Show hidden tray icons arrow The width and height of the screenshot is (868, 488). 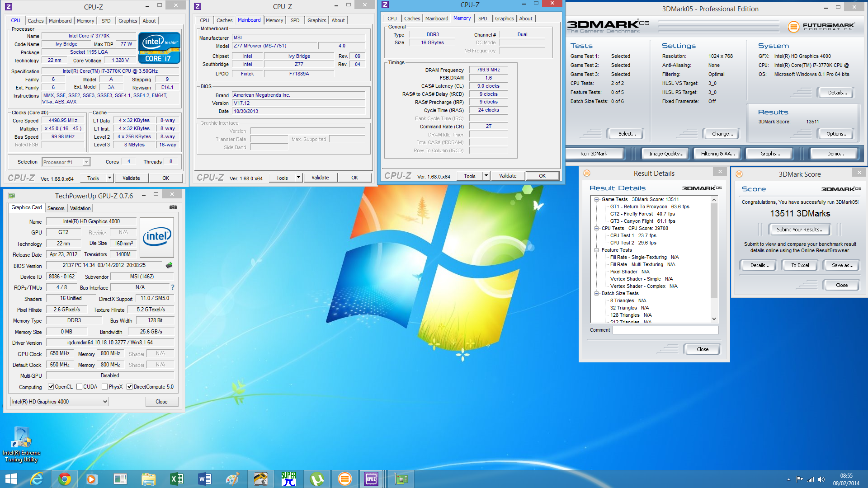(788, 479)
